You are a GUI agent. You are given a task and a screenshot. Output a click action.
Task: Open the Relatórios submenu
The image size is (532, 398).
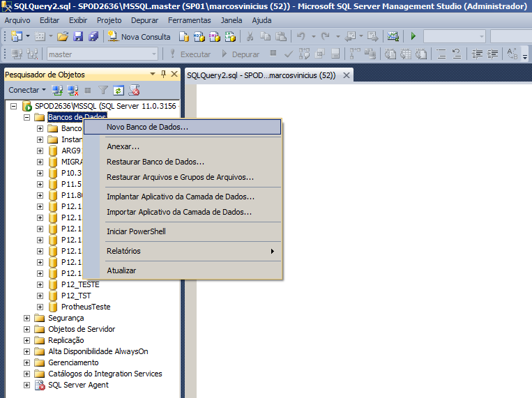(183, 251)
